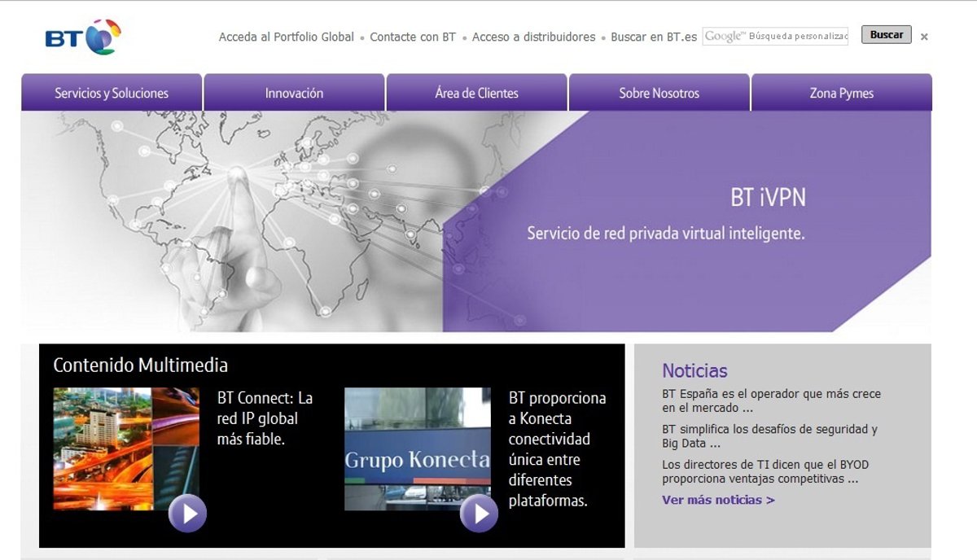Switch to the Innovación tab
The height and width of the screenshot is (560, 977).
click(x=294, y=93)
